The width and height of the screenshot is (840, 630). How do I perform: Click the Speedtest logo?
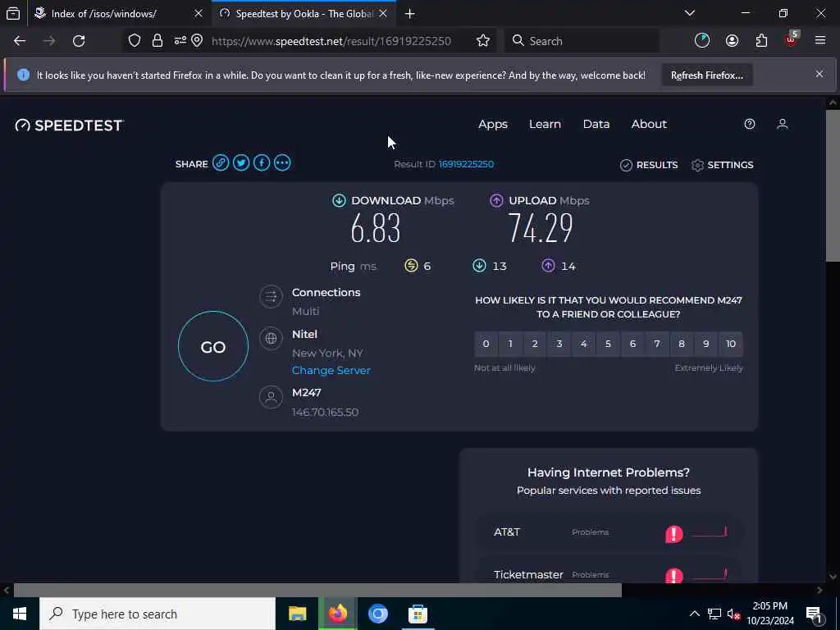70,126
